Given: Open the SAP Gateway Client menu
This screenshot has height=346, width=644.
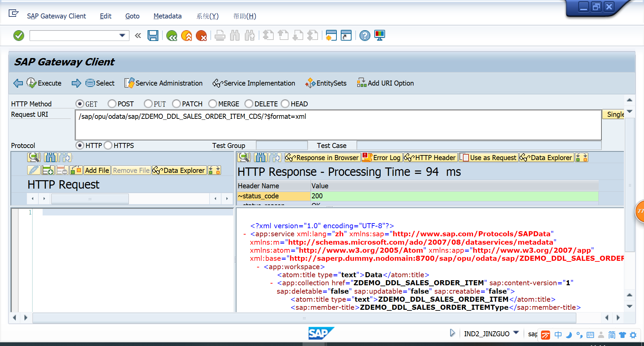Looking at the screenshot, I should 56,16.
